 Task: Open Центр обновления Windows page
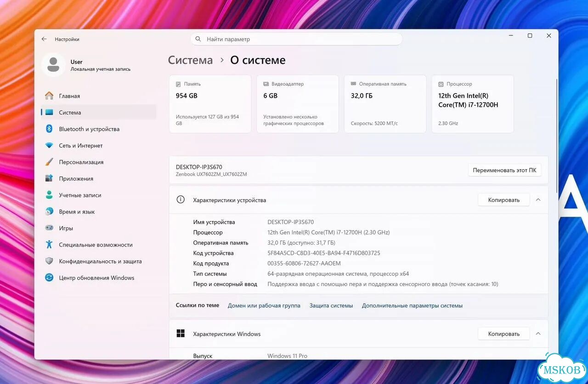coord(99,278)
